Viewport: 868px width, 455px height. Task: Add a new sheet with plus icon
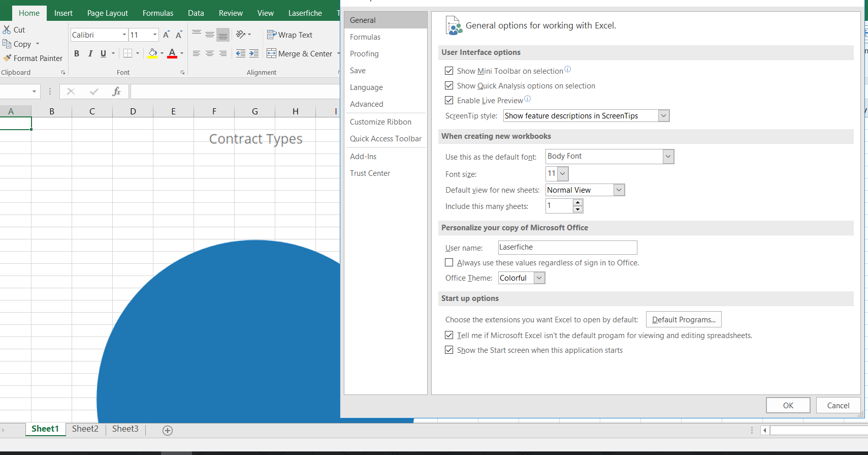pyautogui.click(x=168, y=431)
